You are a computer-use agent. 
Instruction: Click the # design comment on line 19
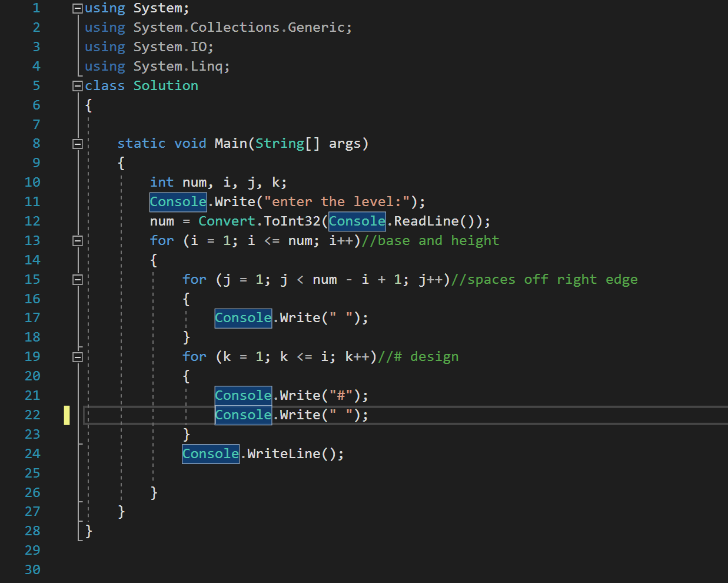pos(421,356)
